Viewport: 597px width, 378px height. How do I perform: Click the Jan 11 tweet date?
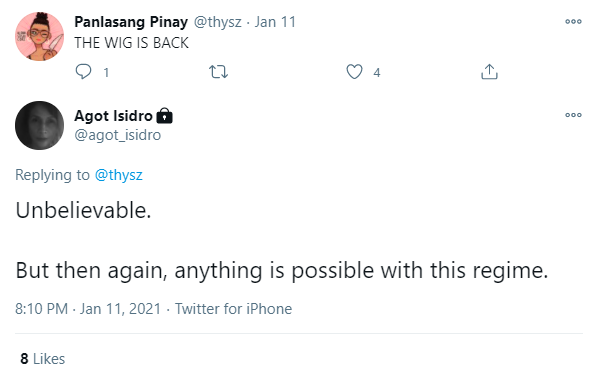click(275, 22)
